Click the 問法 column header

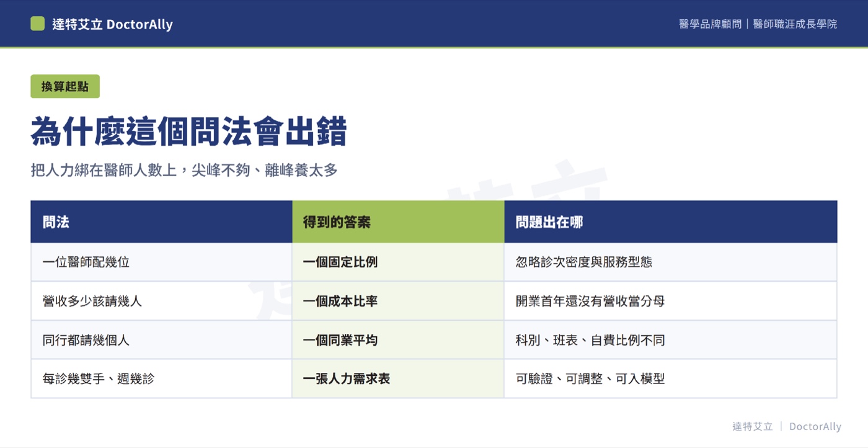click(161, 222)
